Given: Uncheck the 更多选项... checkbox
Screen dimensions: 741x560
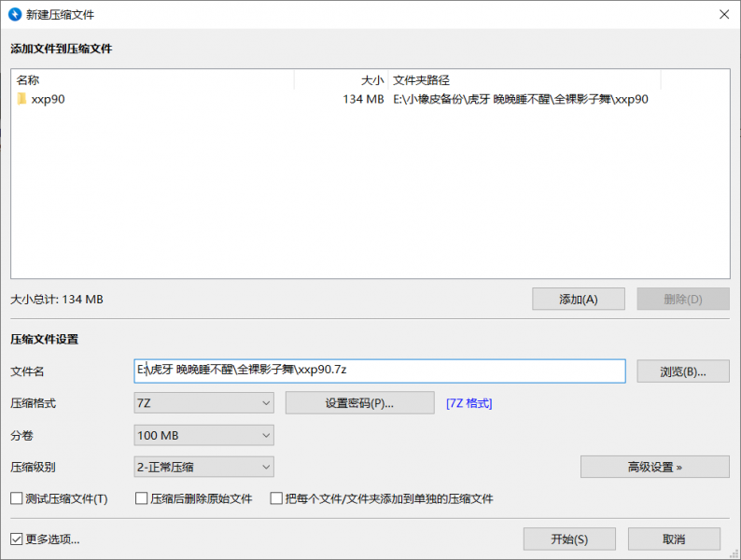Looking at the screenshot, I should click(17, 539).
